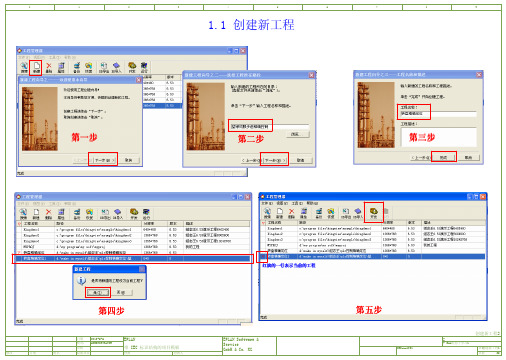Select the highlighted project row in step-four list
The image size is (506, 360).
[133, 258]
